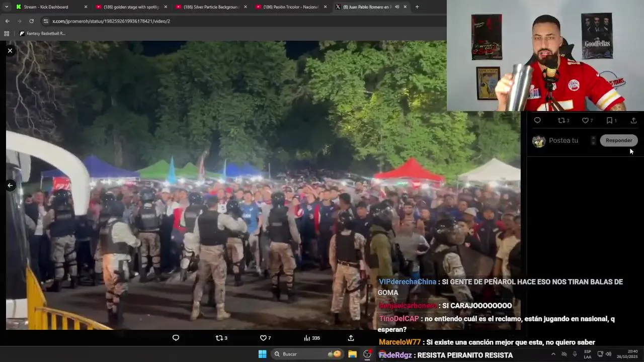Viewport: 644px width, 362px height.
Task: Close the Pasión Tricolor tab
Action: [x=326, y=7]
